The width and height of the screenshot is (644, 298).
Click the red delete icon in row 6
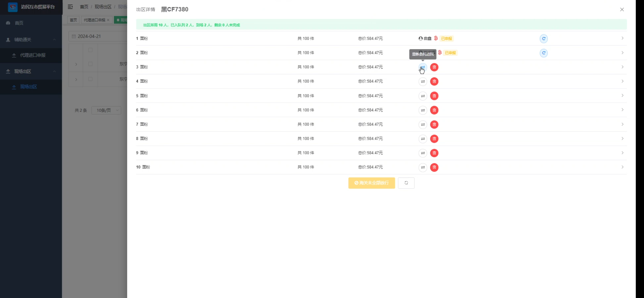[434, 110]
